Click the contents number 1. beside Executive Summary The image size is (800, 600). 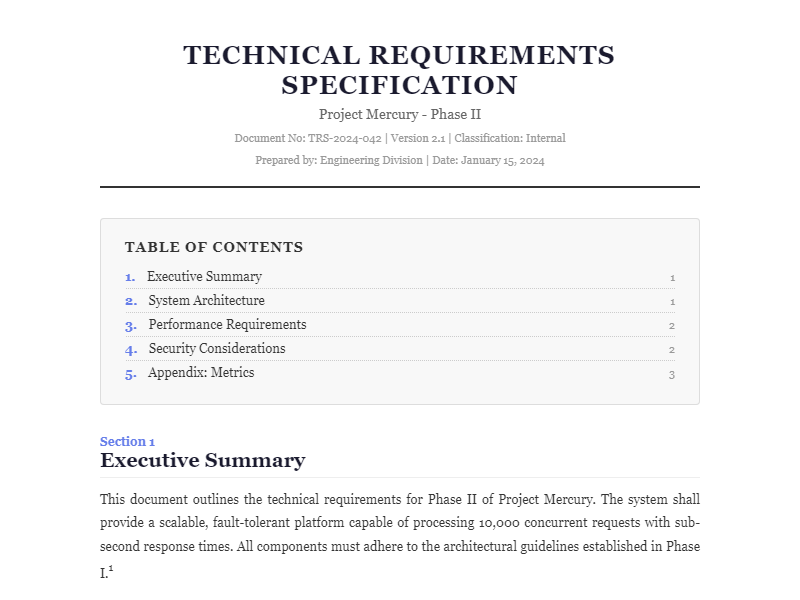(130, 277)
